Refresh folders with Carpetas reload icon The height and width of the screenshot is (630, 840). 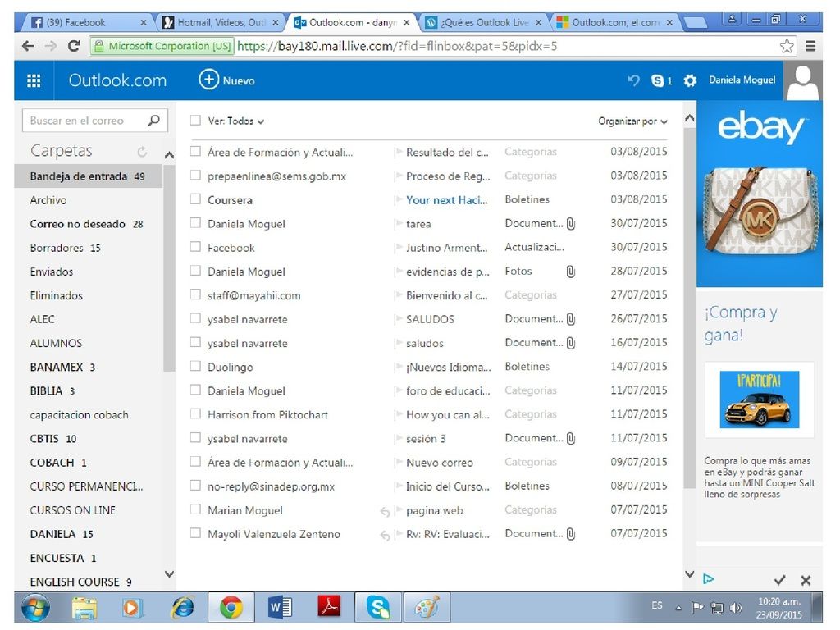141,152
